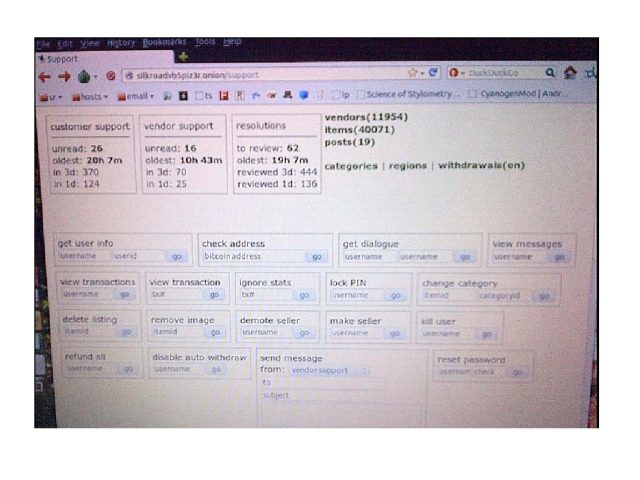
Task: Toggle the withdrawals(on) link
Action: (x=482, y=165)
